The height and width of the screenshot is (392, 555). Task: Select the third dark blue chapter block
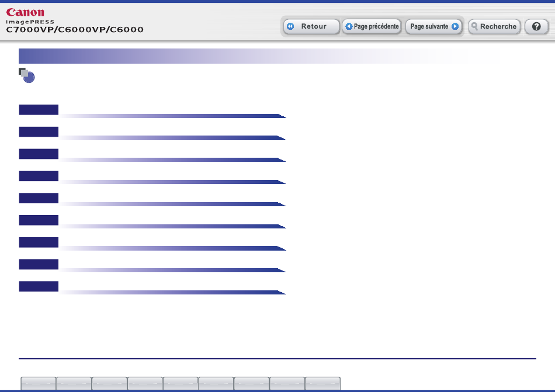[x=39, y=154]
